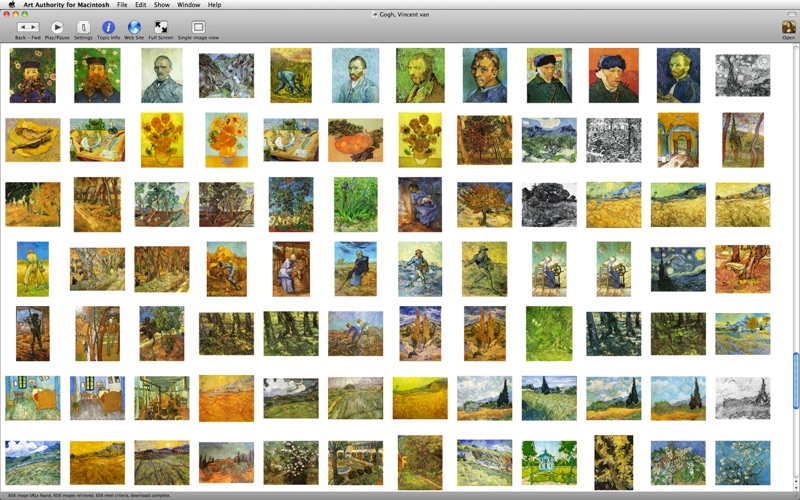The width and height of the screenshot is (800, 500).
Task: Click the Back arrow in the toolbar
Action: 23,27
